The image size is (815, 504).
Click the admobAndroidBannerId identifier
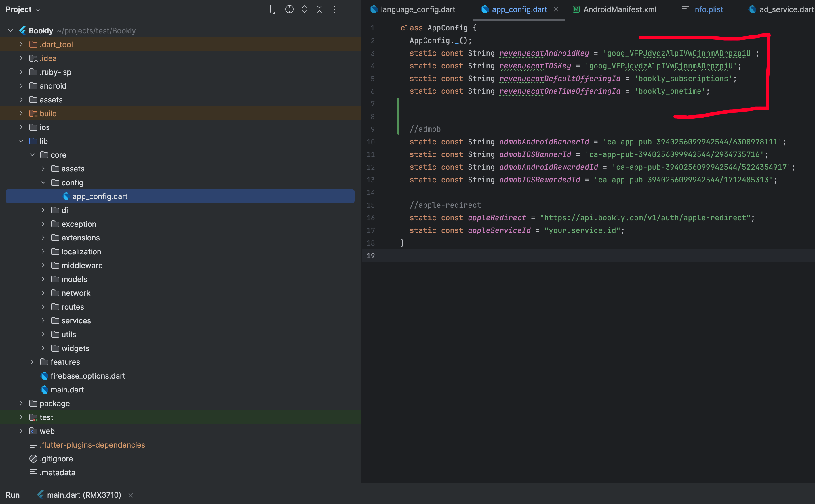[x=544, y=142]
